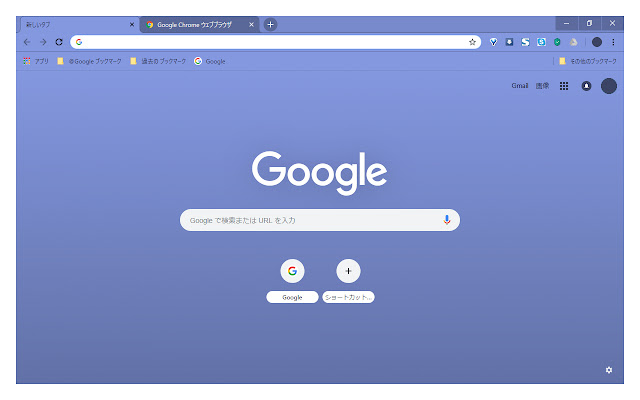Select the 新しいタブ tab
This screenshot has height=400, width=640.
[78, 24]
